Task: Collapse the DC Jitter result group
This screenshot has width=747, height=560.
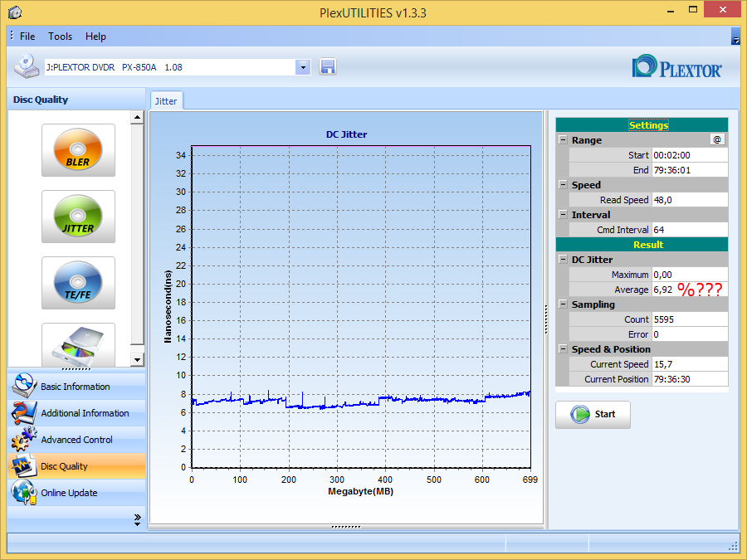Action: [563, 259]
